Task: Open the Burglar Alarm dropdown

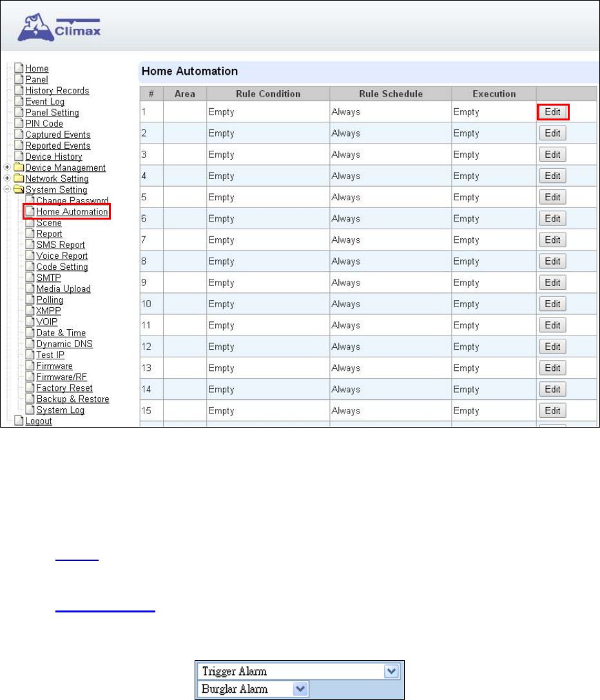Action: click(x=300, y=689)
